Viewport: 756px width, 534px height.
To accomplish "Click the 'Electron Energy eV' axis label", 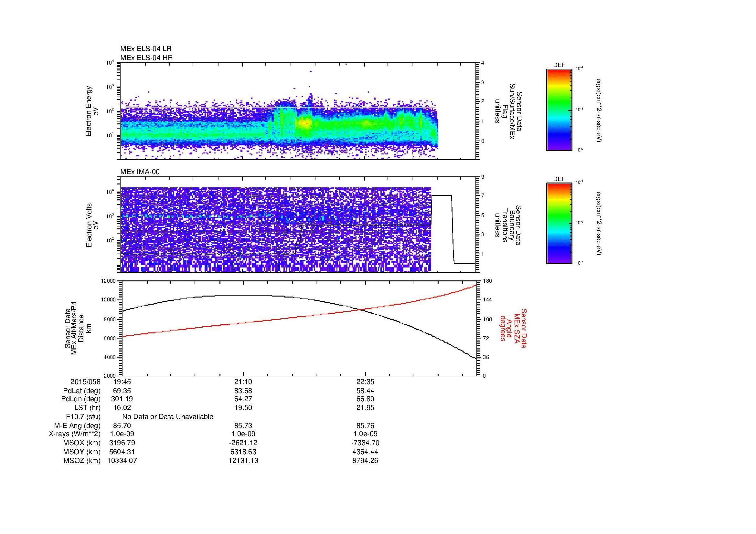I will tap(92, 111).
